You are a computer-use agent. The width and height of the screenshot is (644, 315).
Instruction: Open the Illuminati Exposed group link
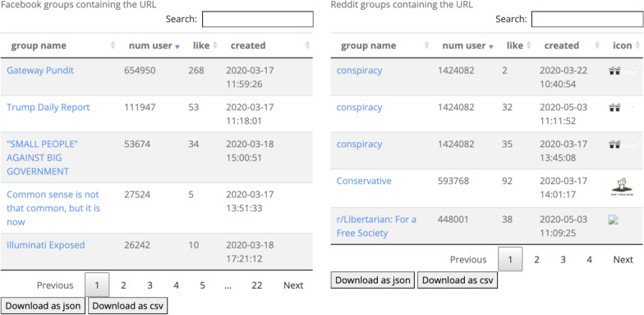point(46,245)
